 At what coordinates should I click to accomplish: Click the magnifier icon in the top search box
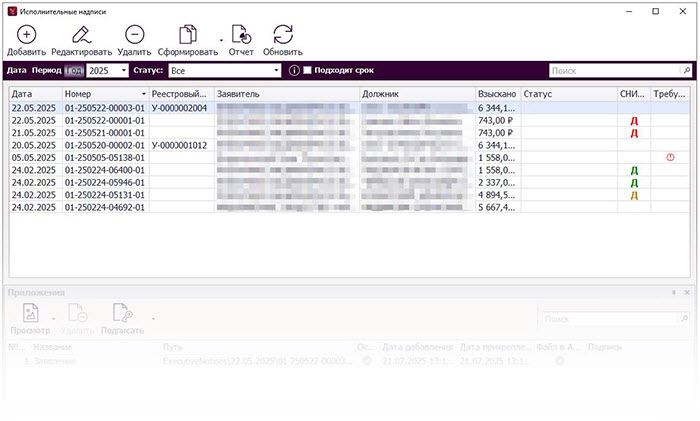[686, 71]
